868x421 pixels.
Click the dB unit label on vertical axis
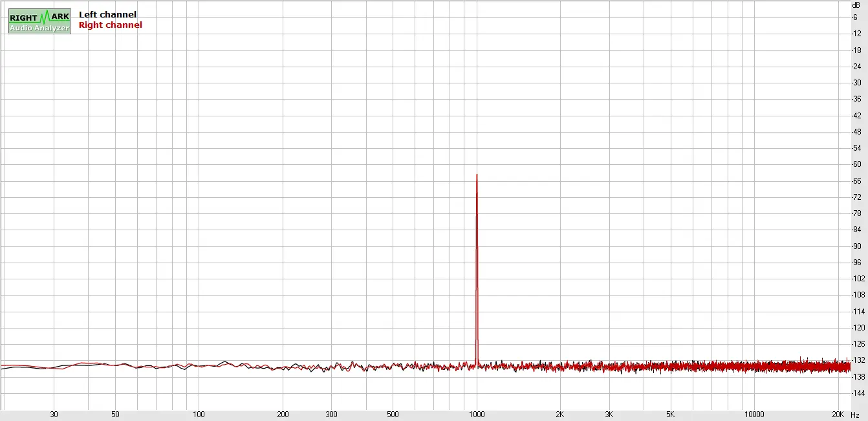pos(856,5)
